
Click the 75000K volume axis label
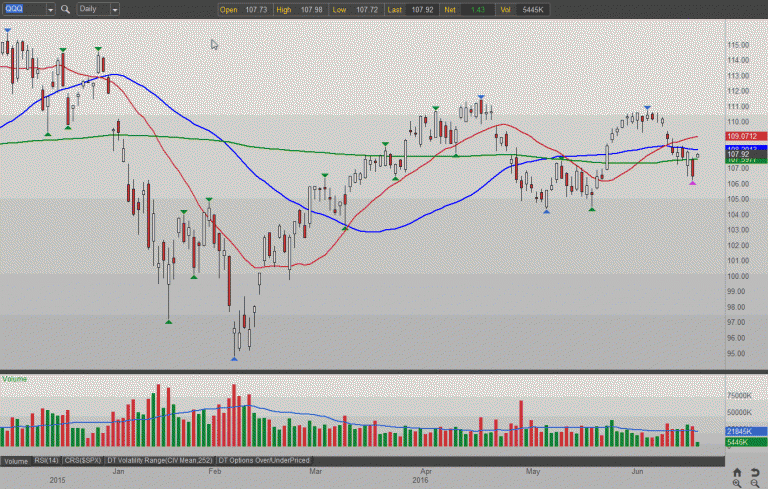coord(739,395)
